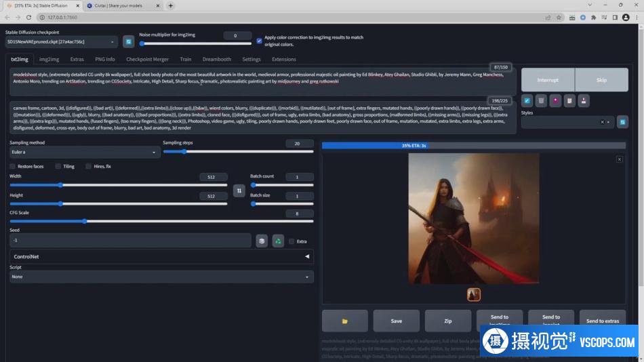644x362 pixels.
Task: Click the negative prompt text box
Action: tap(263, 117)
